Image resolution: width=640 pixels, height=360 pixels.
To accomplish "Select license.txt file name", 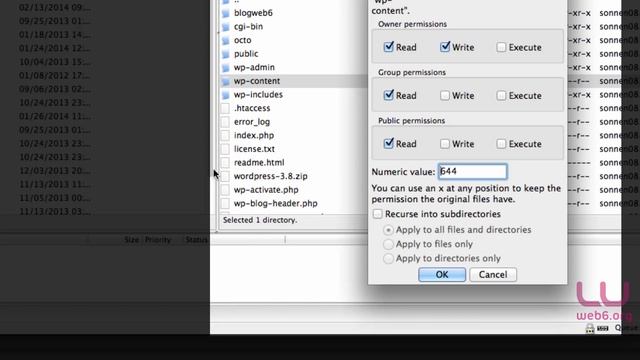I will click(254, 149).
